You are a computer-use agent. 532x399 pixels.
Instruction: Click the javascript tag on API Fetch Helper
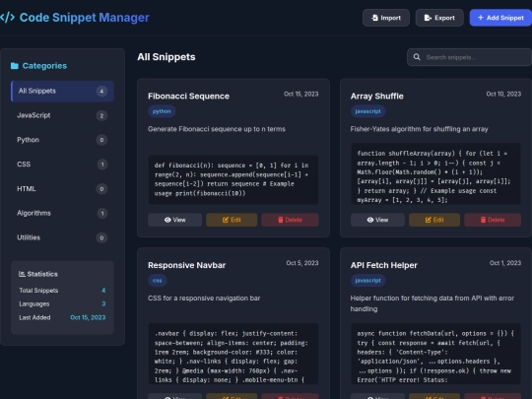click(x=367, y=280)
